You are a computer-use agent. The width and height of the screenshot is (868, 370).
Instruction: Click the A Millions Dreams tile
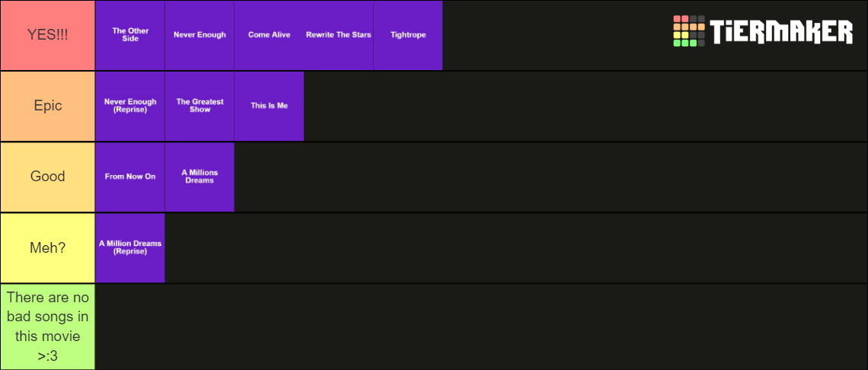[199, 177]
